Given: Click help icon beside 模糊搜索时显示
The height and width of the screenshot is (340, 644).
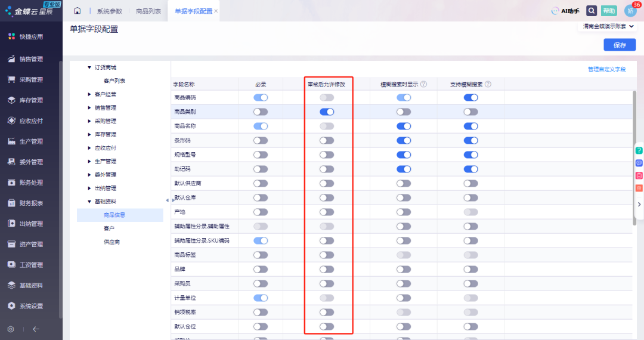Looking at the screenshot, I should coord(424,84).
